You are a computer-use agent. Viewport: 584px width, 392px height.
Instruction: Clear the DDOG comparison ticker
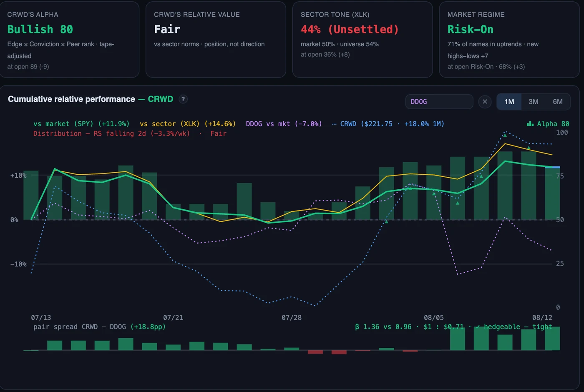coord(485,102)
